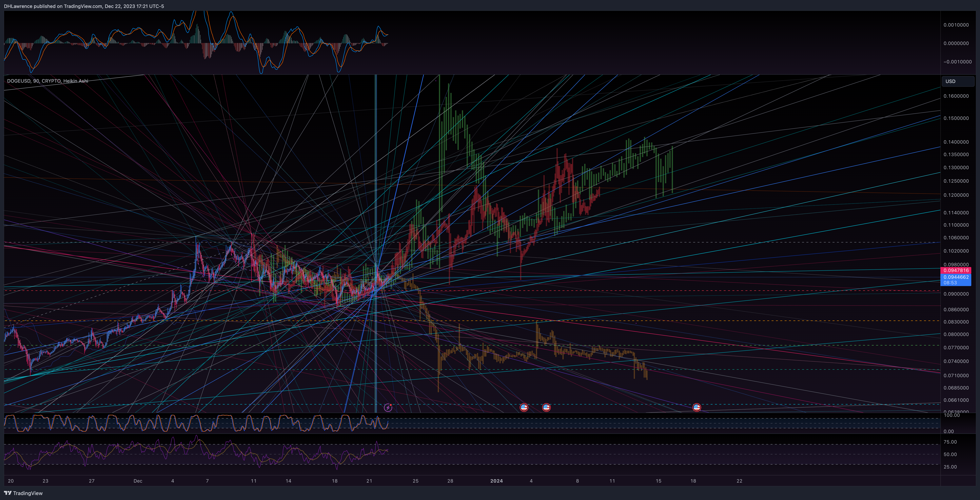Select the 0.0685000 price axis label

click(x=956, y=388)
